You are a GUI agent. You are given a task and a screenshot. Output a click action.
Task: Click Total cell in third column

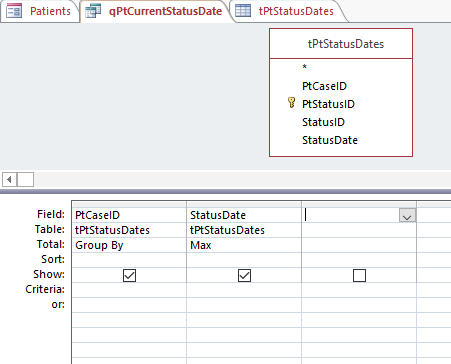359,245
